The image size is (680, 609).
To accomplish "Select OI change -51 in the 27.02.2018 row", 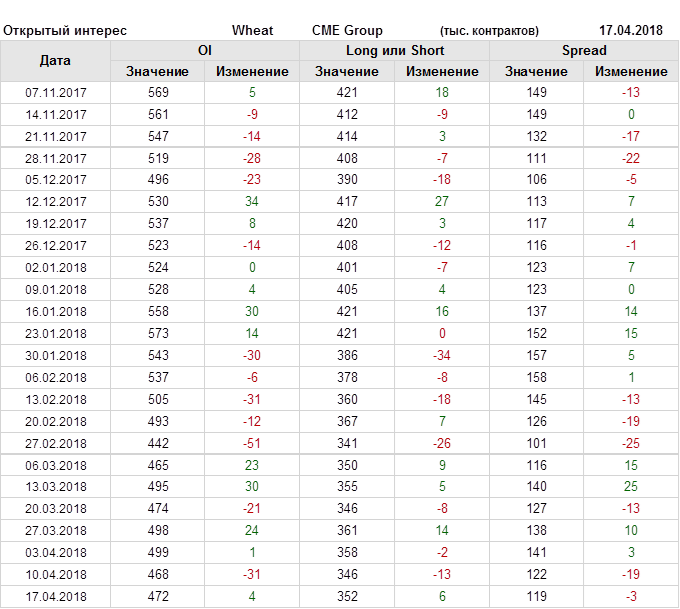I will [x=252, y=443].
